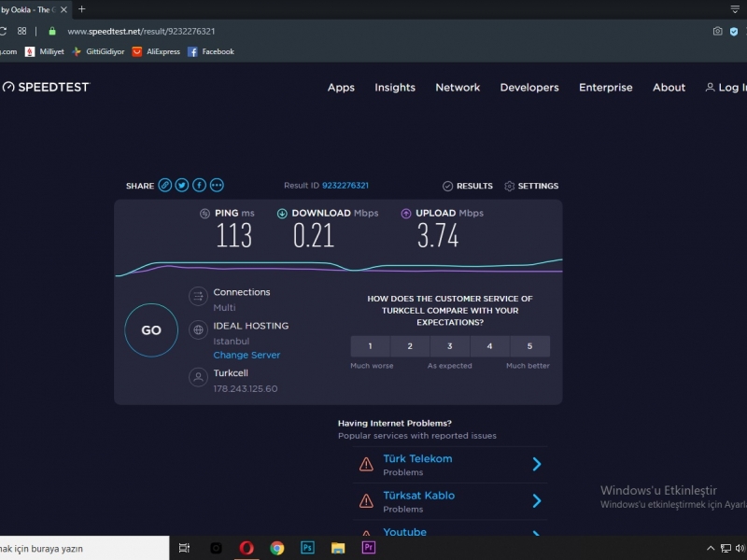
Task: Click the green padlock security icon
Action: [52, 32]
